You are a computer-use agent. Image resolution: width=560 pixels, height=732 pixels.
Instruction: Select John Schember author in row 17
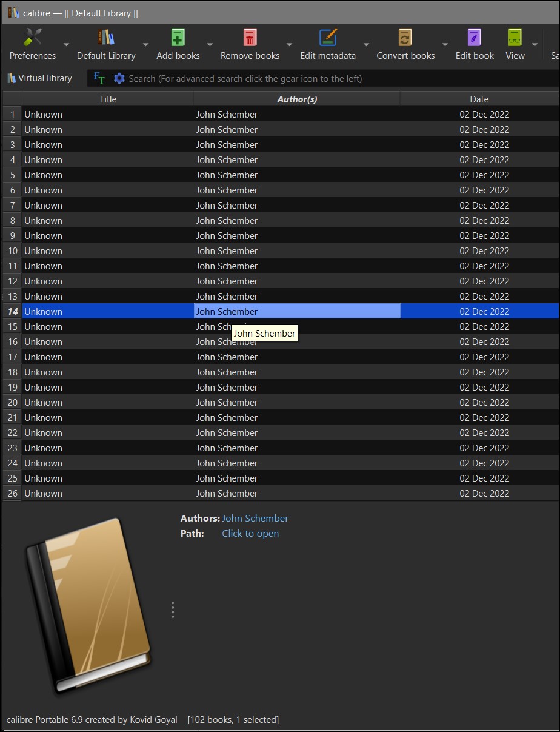click(x=227, y=357)
